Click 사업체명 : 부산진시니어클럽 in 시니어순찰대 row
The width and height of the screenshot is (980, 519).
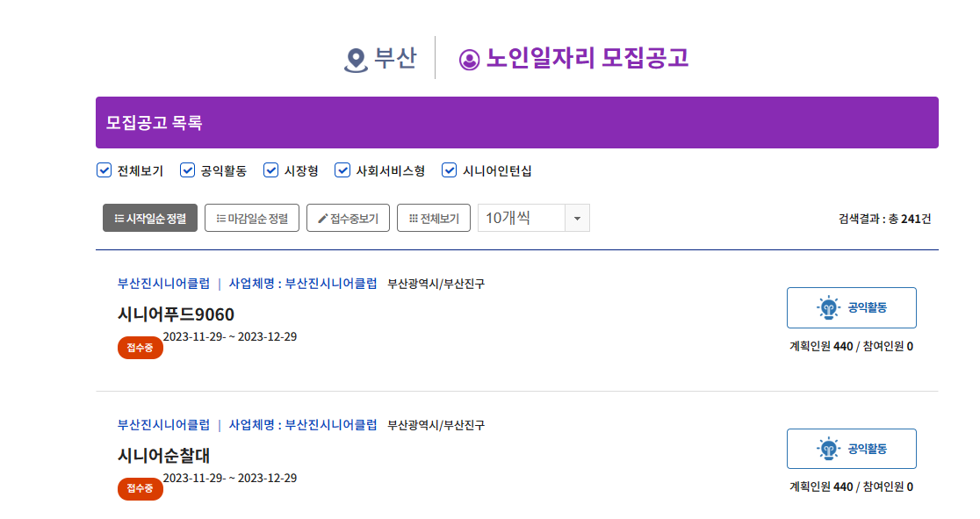[x=303, y=424]
